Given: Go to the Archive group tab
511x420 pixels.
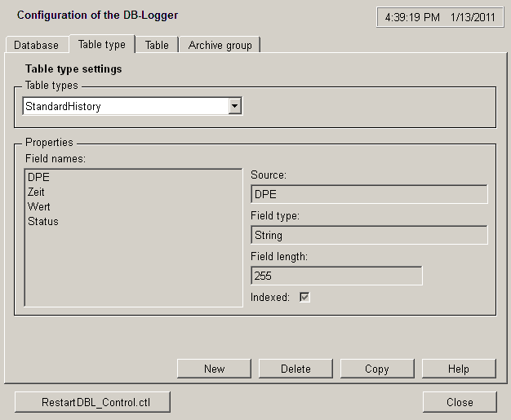Looking at the screenshot, I should (x=220, y=45).
